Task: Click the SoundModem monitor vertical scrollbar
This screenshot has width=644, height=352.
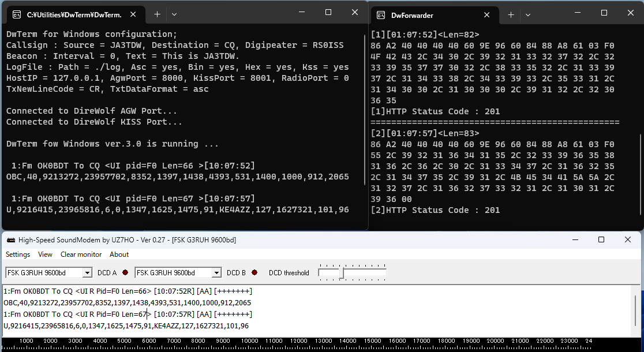Action: click(x=636, y=310)
